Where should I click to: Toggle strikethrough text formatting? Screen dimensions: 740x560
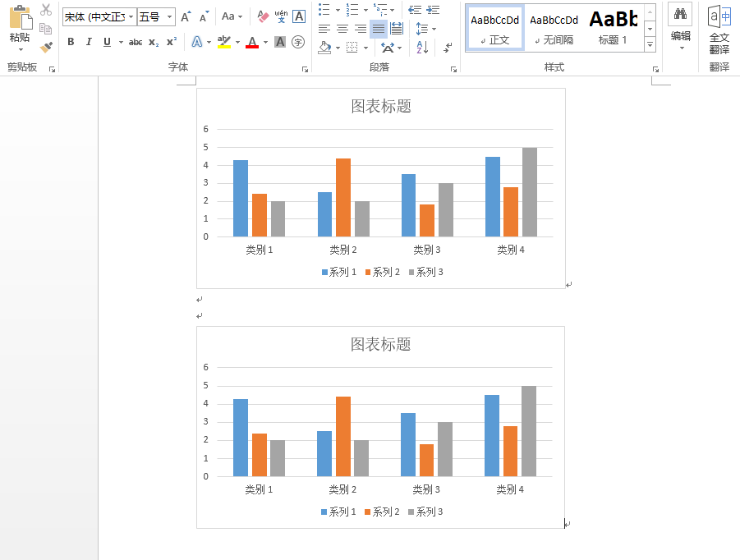pyautogui.click(x=136, y=42)
